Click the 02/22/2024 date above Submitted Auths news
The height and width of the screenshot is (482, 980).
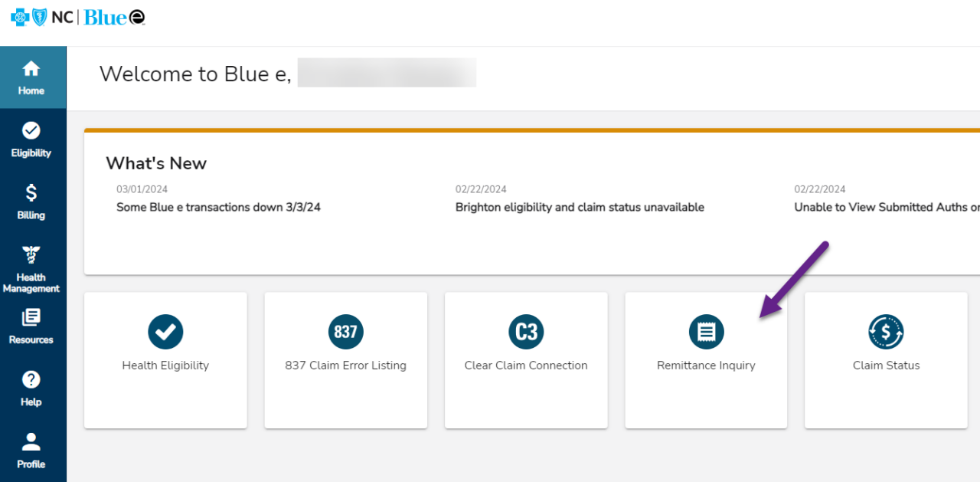point(820,189)
